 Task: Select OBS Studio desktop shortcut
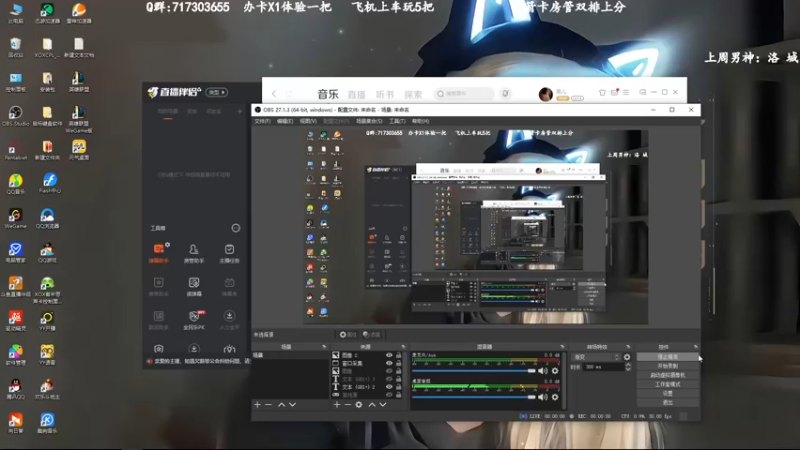tap(15, 116)
